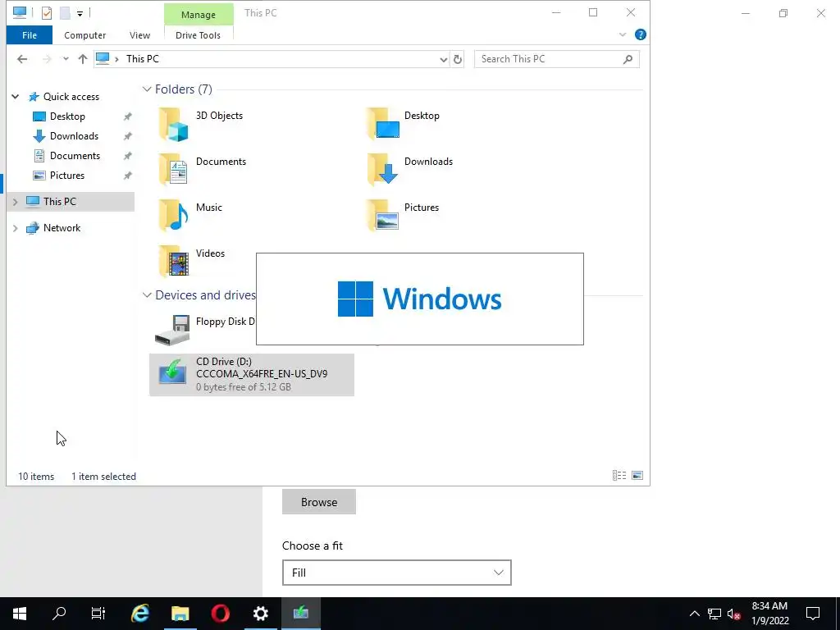Select Documents in the navigation pane
The image size is (840, 630).
75,156
